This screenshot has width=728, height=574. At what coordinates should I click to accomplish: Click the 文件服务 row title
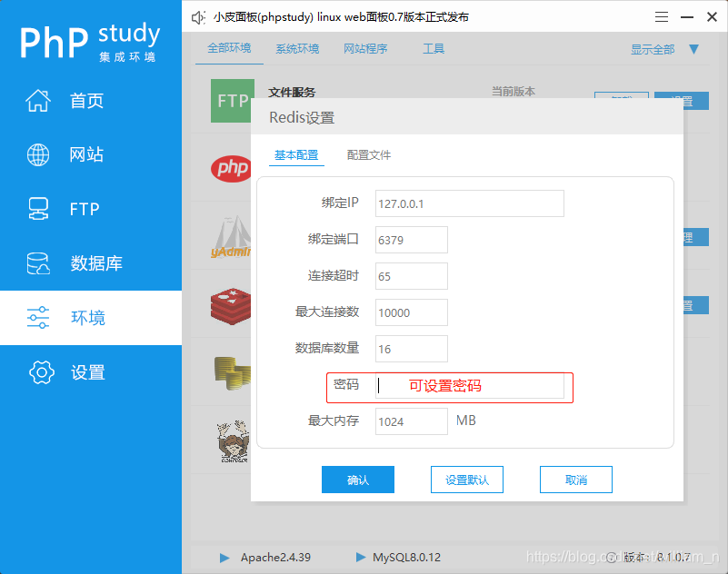(x=292, y=92)
